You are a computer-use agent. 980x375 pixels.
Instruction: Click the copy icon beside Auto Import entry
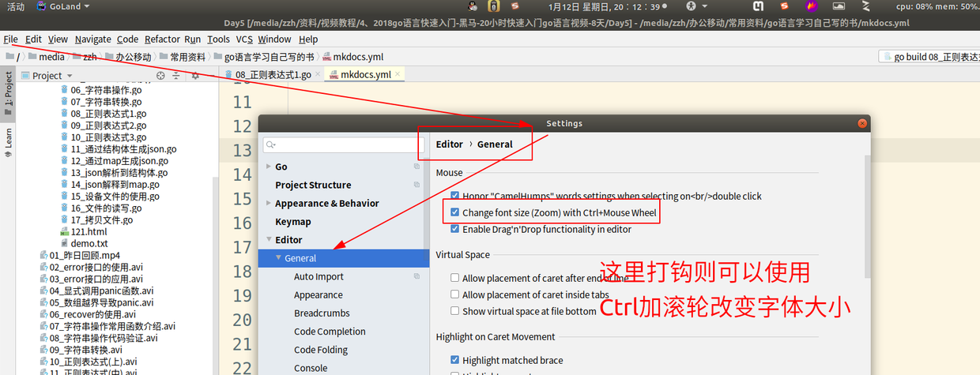tap(416, 276)
